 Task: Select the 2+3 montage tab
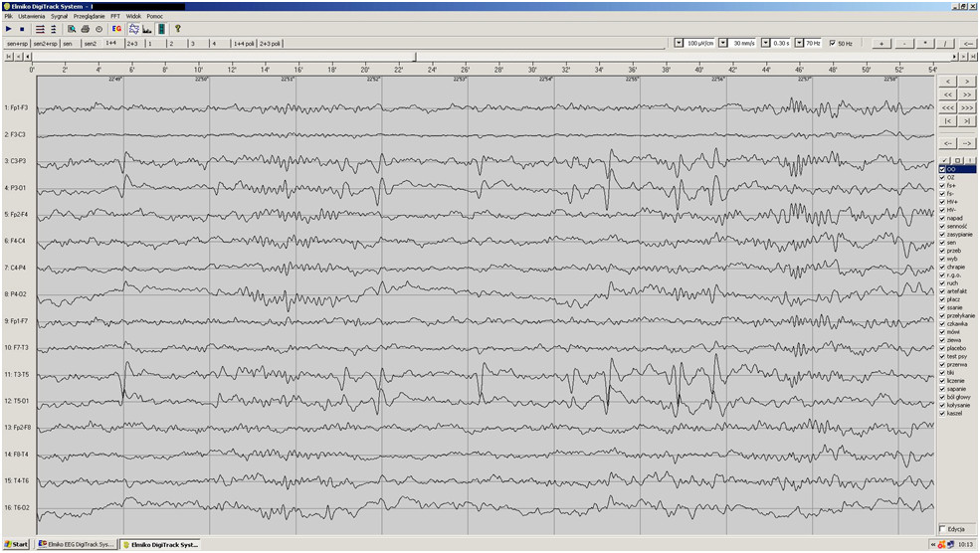[133, 44]
